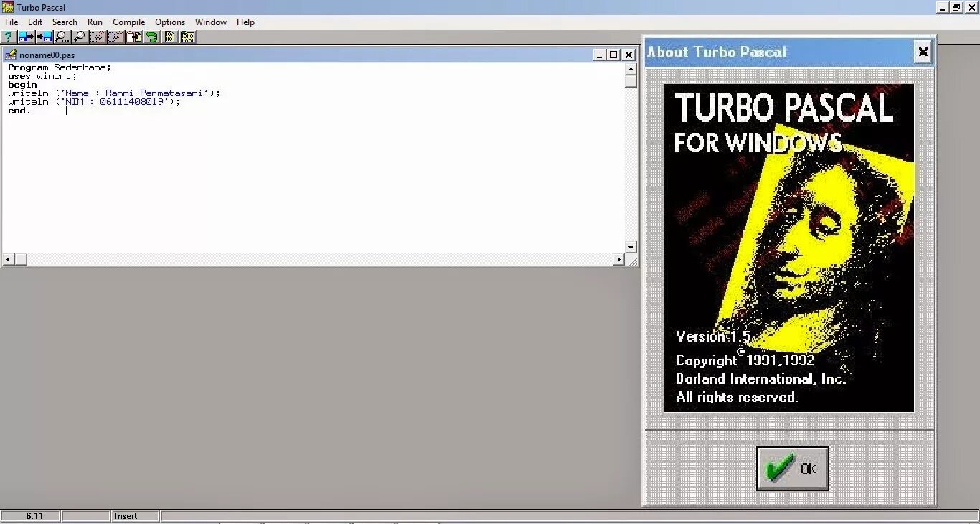Click the Save file disk toolbar icon
The width and height of the screenshot is (980, 524).
coord(44,37)
